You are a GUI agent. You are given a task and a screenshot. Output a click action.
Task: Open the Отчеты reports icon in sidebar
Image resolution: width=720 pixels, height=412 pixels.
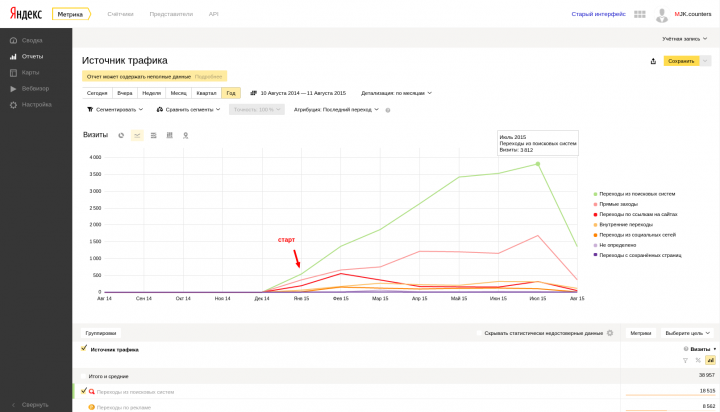[13, 56]
